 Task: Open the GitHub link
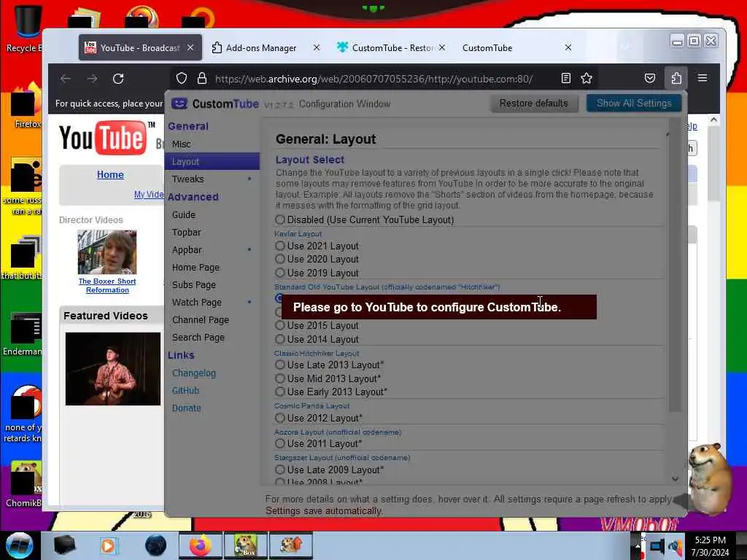(x=185, y=391)
